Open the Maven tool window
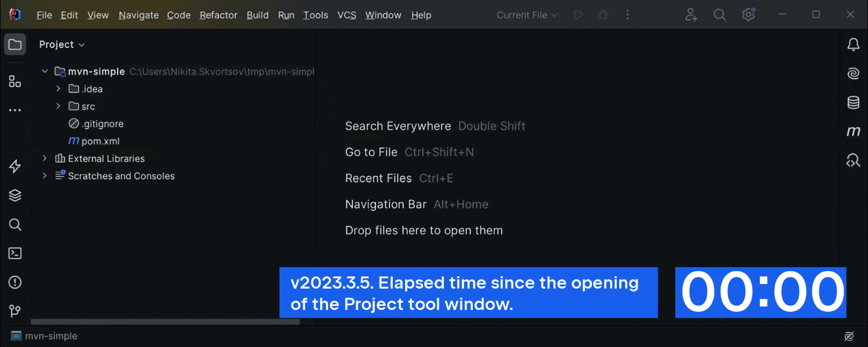The width and height of the screenshot is (868, 347). 853,132
